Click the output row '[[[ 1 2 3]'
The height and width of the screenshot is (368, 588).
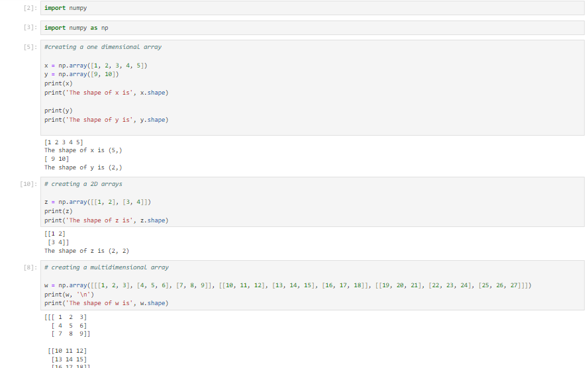[66, 318]
